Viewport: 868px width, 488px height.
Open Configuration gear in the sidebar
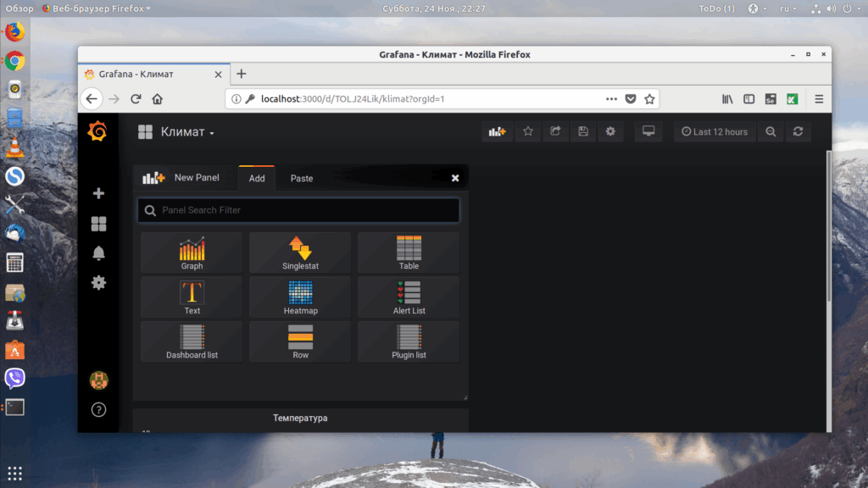[x=98, y=283]
